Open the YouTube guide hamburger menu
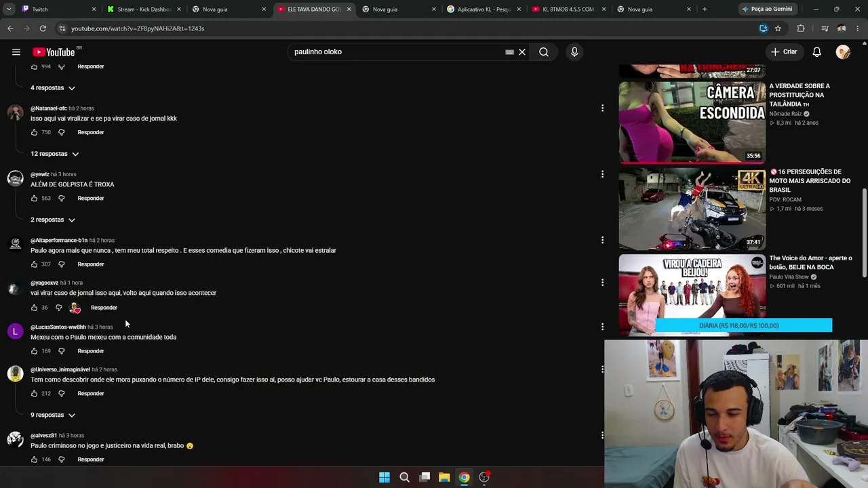This screenshot has width=868, height=488. 16,52
